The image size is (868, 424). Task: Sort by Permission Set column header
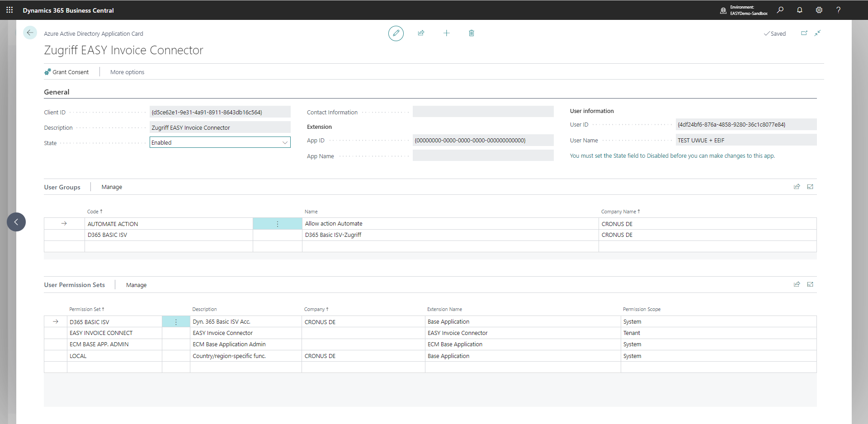(87, 309)
